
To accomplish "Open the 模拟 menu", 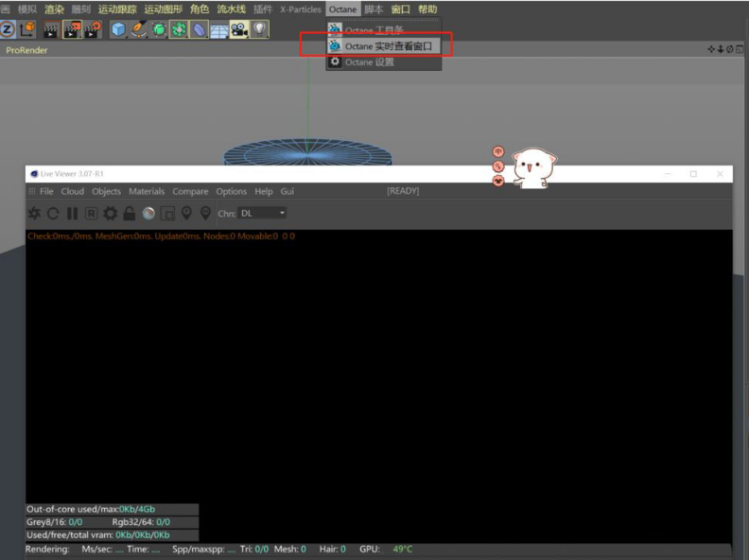I will 27,9.
